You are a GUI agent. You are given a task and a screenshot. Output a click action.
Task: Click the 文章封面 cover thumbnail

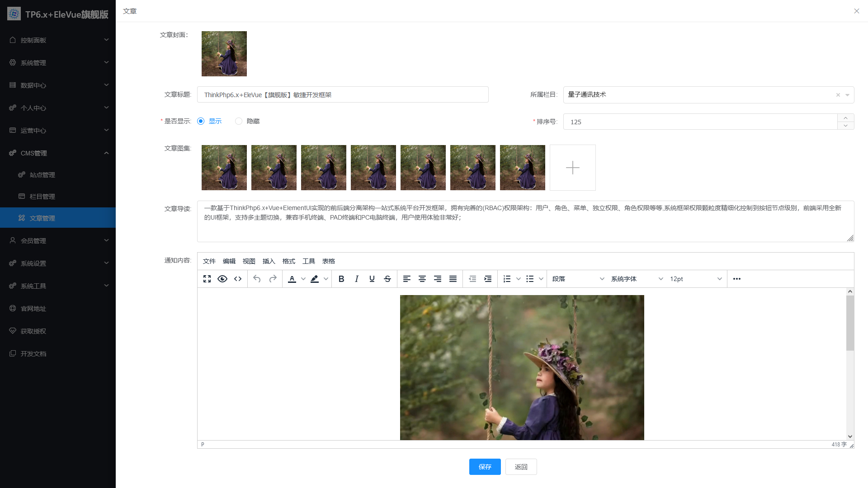(x=224, y=54)
